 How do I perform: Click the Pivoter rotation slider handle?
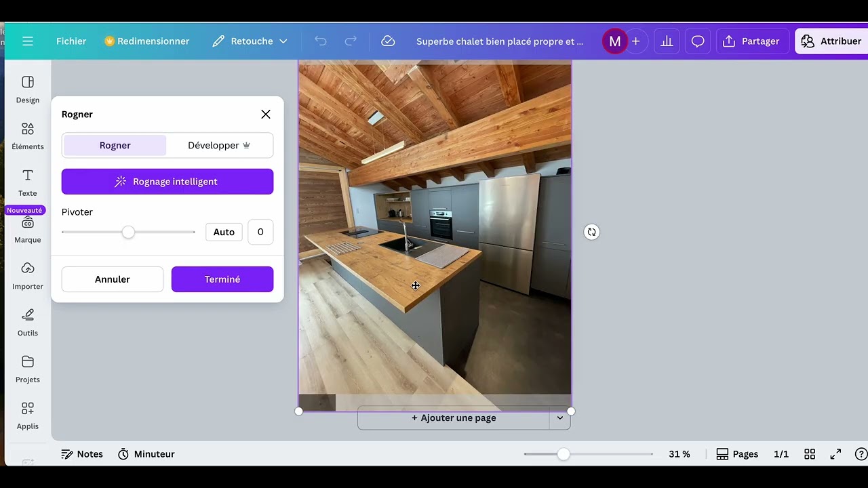(128, 232)
